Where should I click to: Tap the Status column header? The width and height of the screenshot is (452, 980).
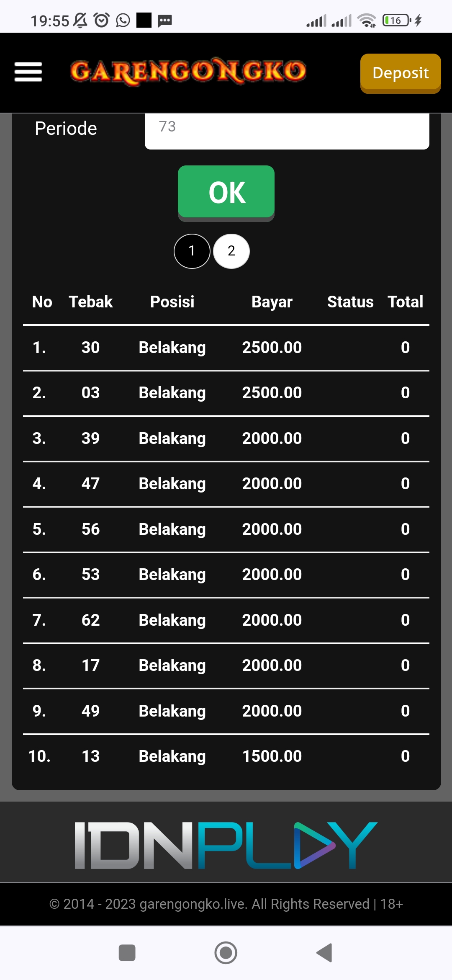click(350, 302)
